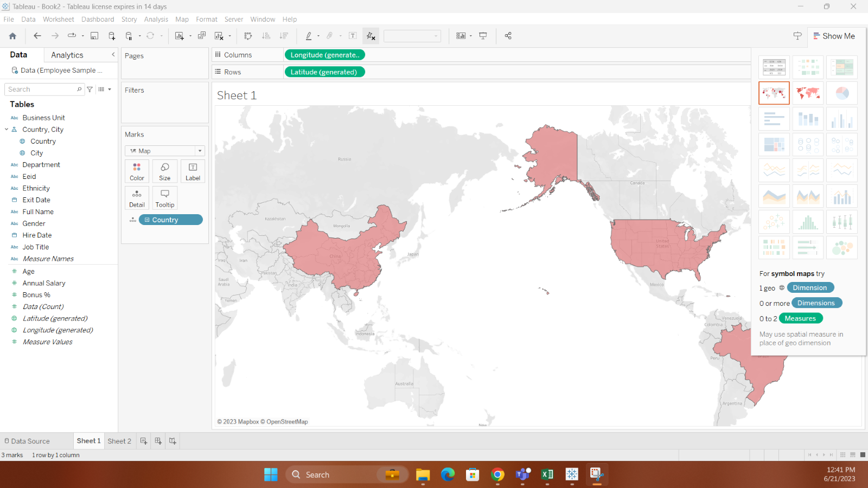This screenshot has width=868, height=488.
Task: Collapse the Country, City hierarchy
Action: (x=7, y=130)
